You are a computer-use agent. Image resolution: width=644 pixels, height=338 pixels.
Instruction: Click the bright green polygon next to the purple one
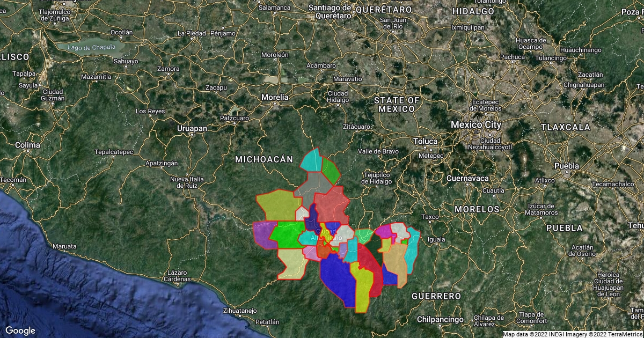point(287,235)
